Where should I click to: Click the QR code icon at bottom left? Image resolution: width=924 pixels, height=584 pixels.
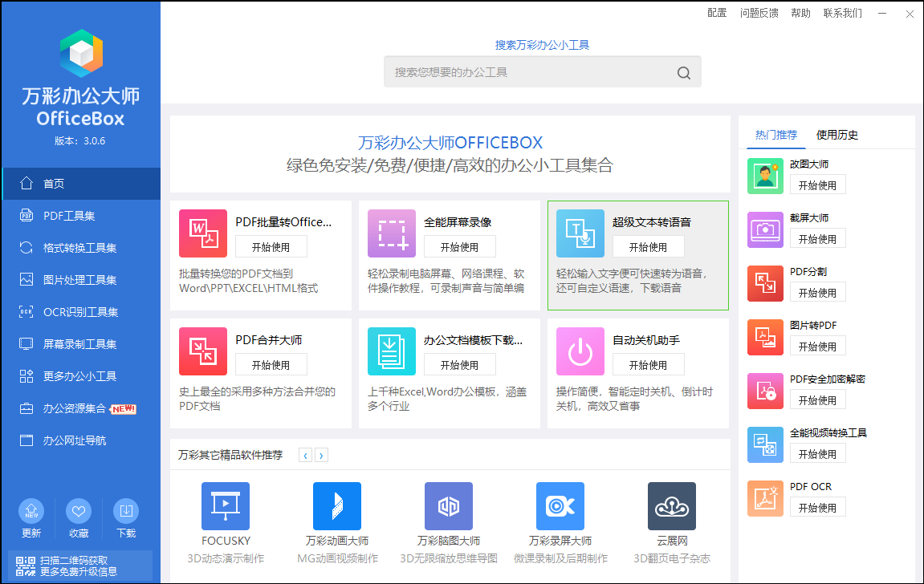coord(26,566)
